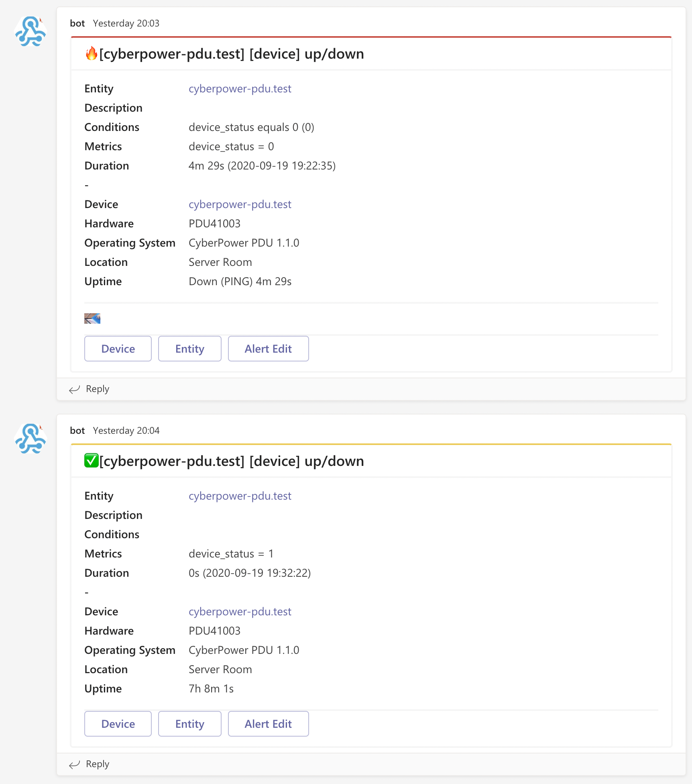Open the Entity link cyberpower-pdu.test in the second alert

(x=240, y=496)
